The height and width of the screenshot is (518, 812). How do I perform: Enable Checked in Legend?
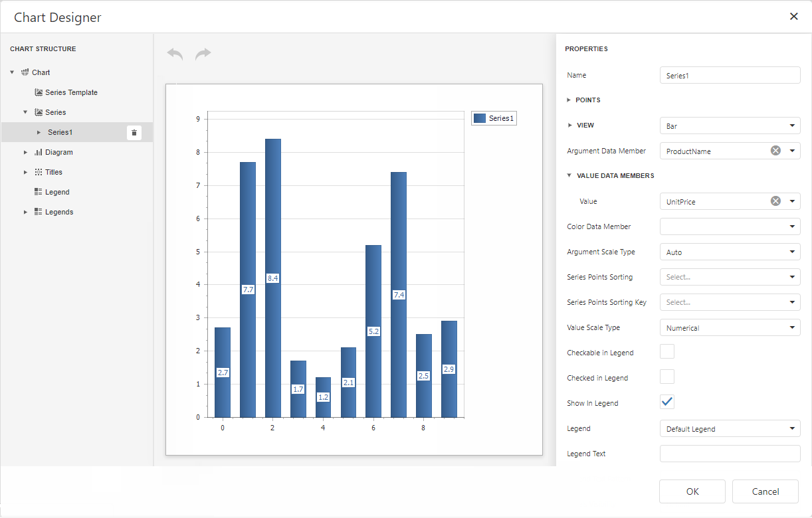[x=666, y=376]
